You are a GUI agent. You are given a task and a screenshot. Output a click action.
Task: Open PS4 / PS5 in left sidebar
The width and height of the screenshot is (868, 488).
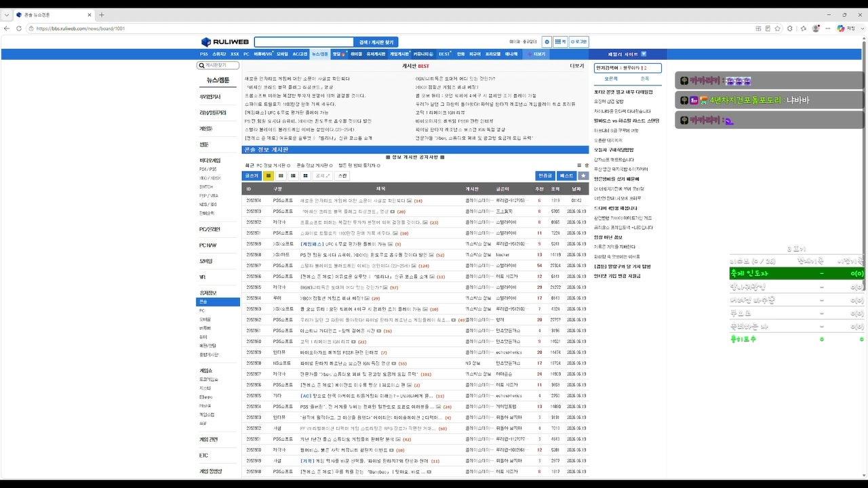[x=208, y=169]
